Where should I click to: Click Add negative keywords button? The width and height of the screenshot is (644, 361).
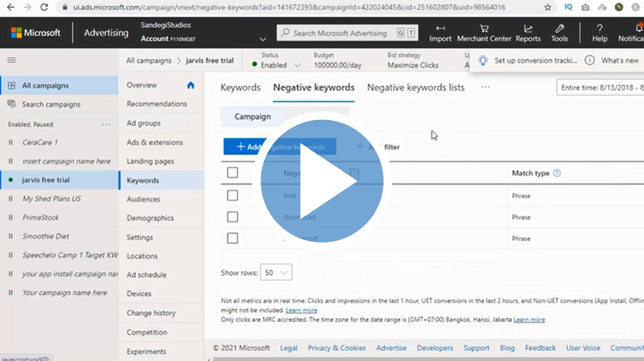point(279,146)
